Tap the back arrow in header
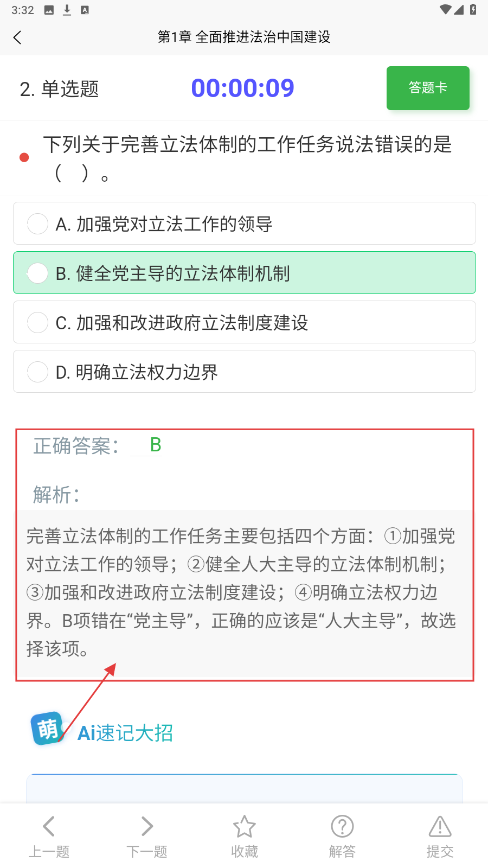This screenshot has height=868, width=488. [17, 37]
